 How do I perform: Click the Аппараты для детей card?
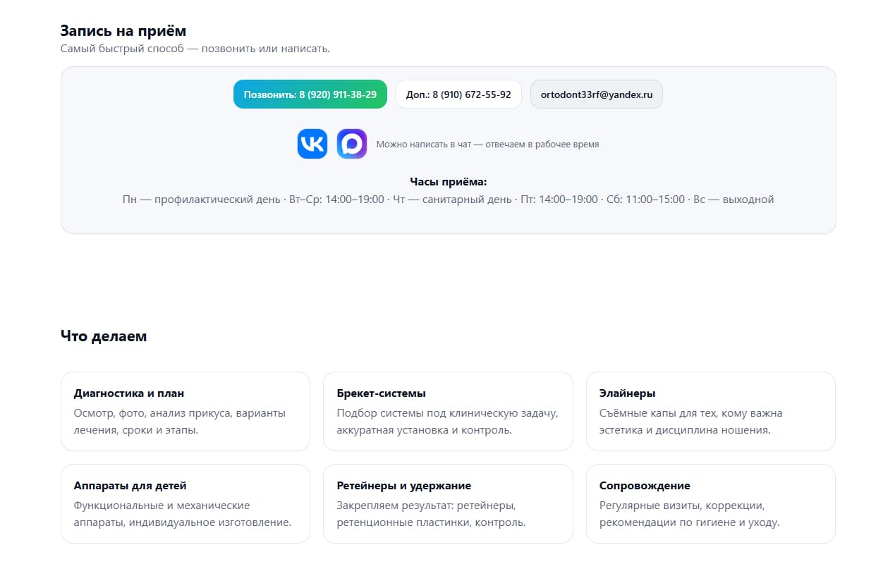click(185, 503)
